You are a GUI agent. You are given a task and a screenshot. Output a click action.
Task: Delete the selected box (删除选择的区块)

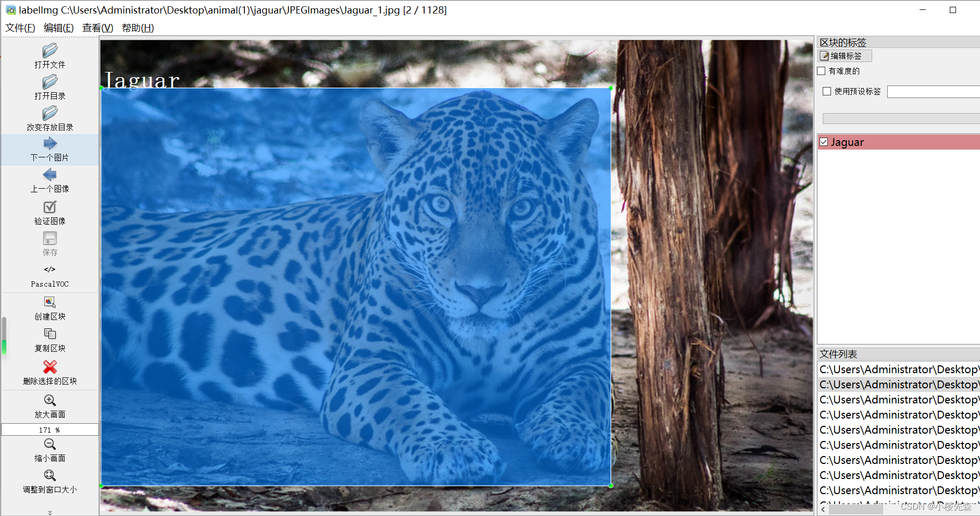(x=50, y=373)
